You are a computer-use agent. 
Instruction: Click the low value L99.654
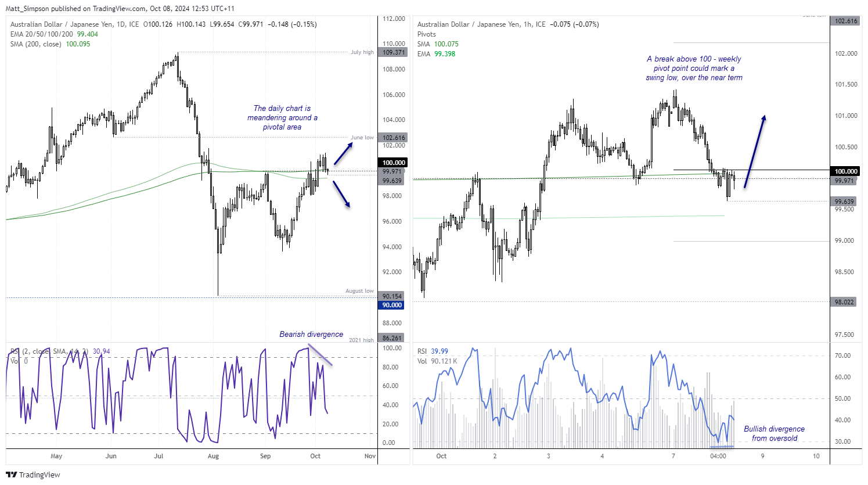click(x=222, y=24)
